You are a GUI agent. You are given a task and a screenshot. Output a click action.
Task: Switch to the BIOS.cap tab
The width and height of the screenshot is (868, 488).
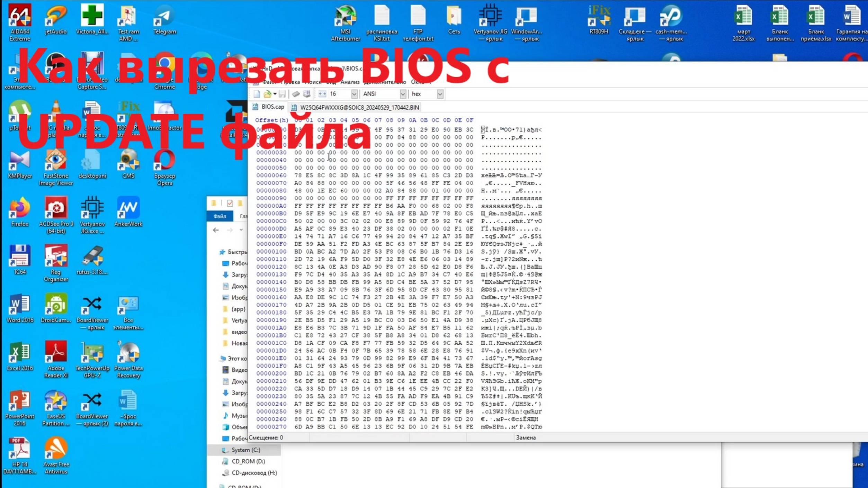[272, 107]
